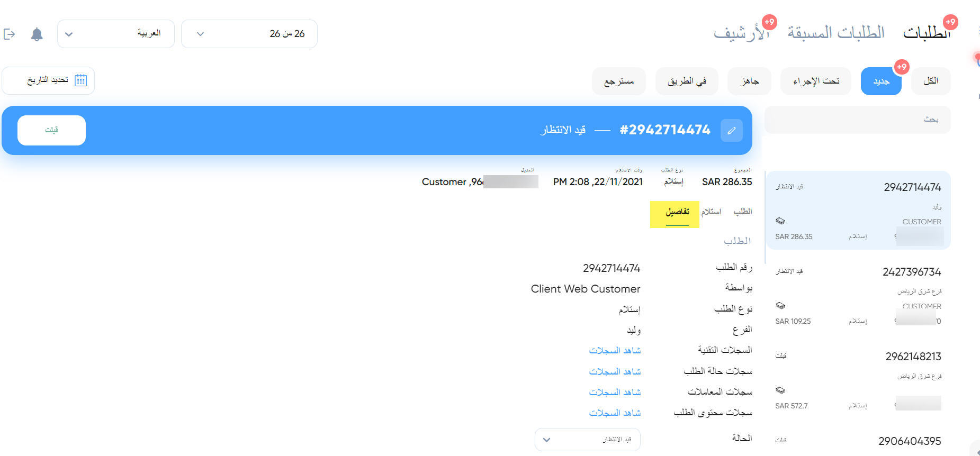Select order 2427396734 in the list

[858, 296]
